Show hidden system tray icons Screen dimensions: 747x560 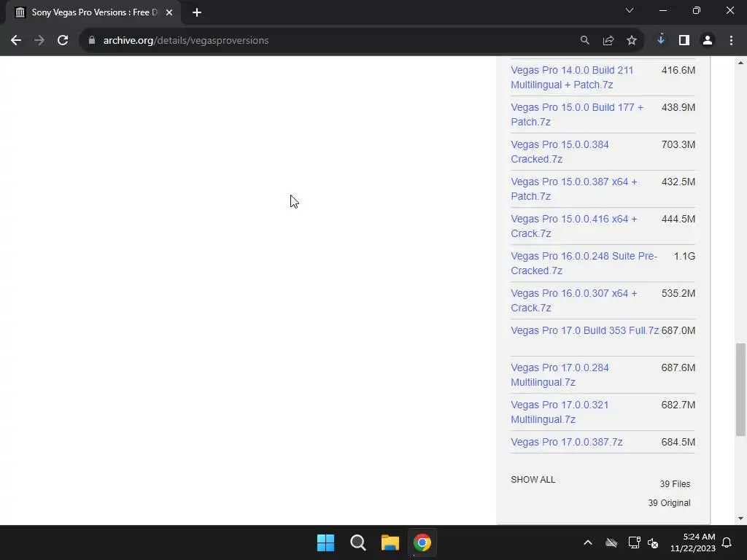(588, 542)
